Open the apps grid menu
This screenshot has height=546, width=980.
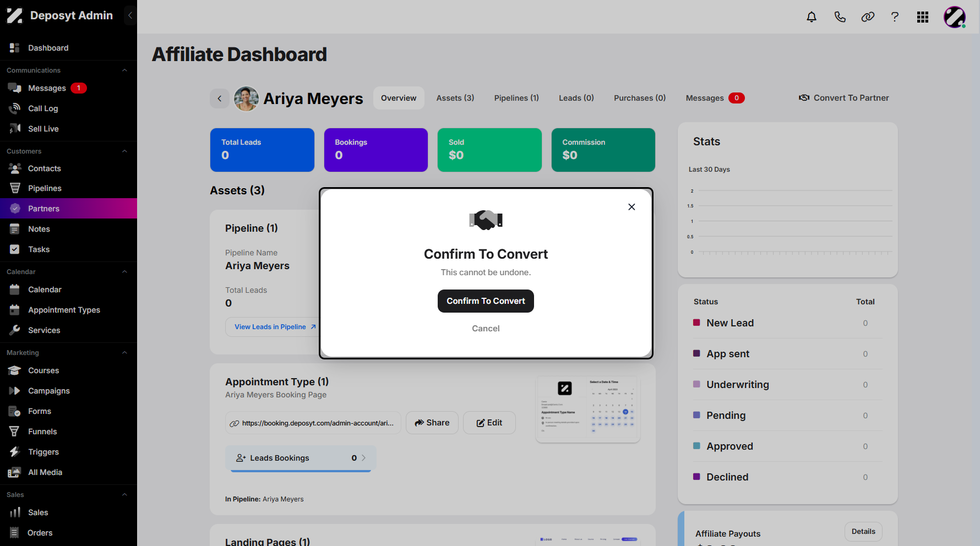pos(923,17)
